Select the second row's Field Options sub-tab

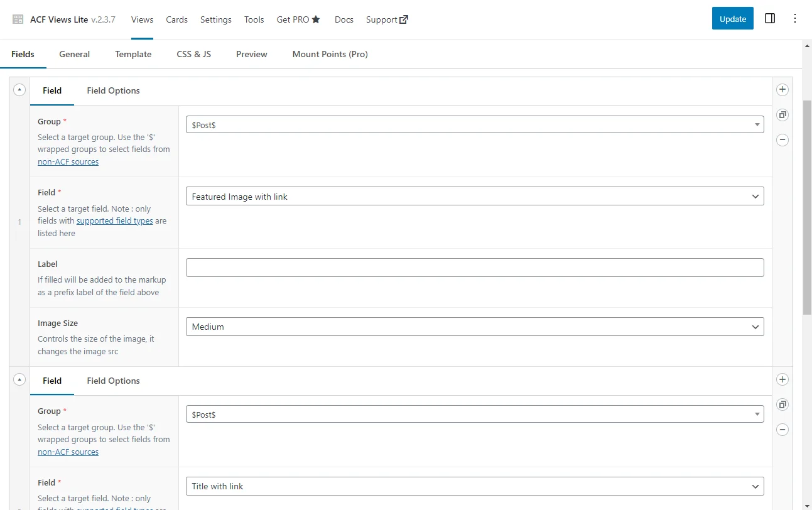(x=114, y=381)
